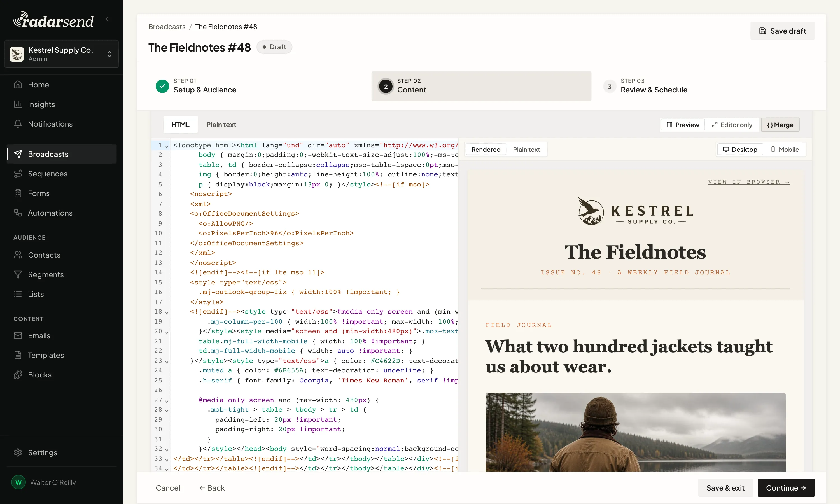Collapse the sidebar with the chevron icon
This screenshot has width=840, height=504.
107,19
